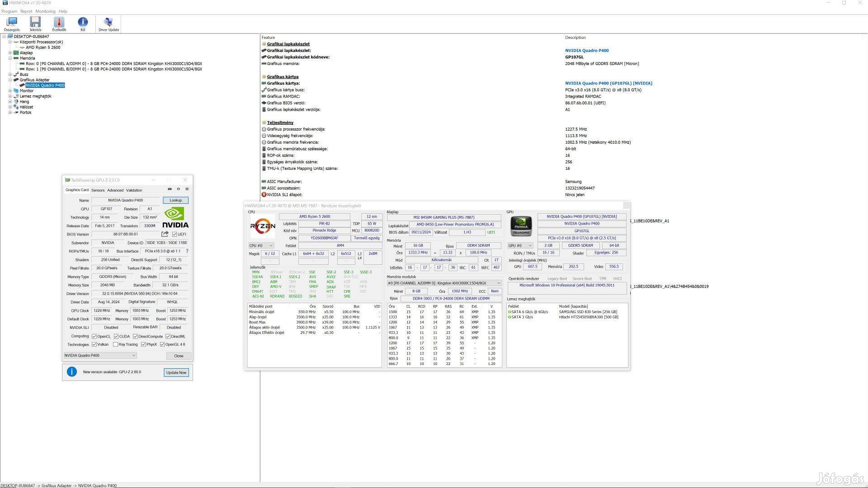
Task: Click the green SATA 3 Gb/s status icon
Action: point(509,317)
